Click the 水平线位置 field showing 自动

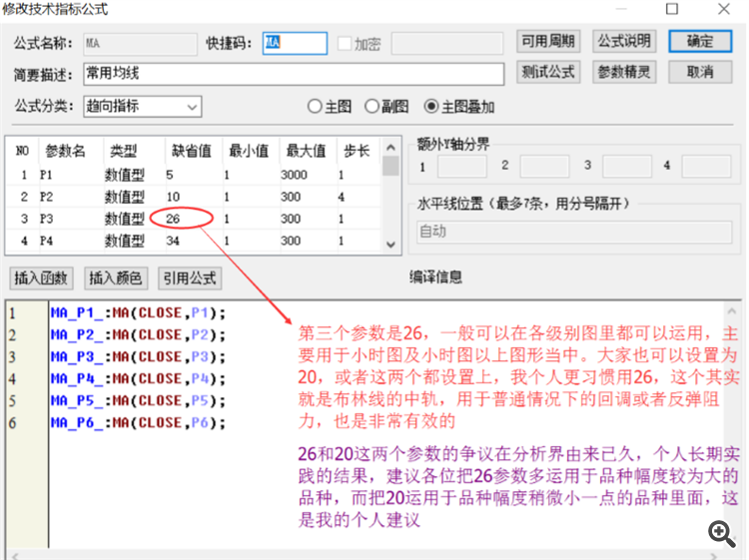click(x=574, y=232)
